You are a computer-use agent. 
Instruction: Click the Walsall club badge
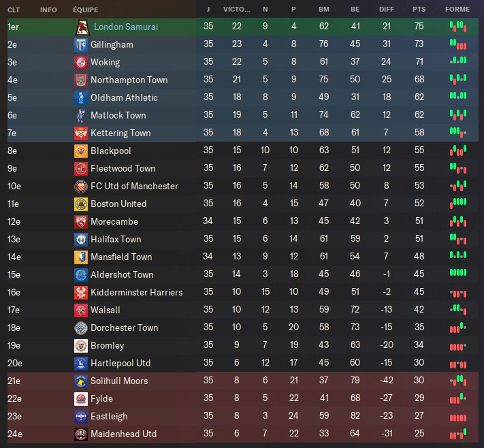click(80, 310)
